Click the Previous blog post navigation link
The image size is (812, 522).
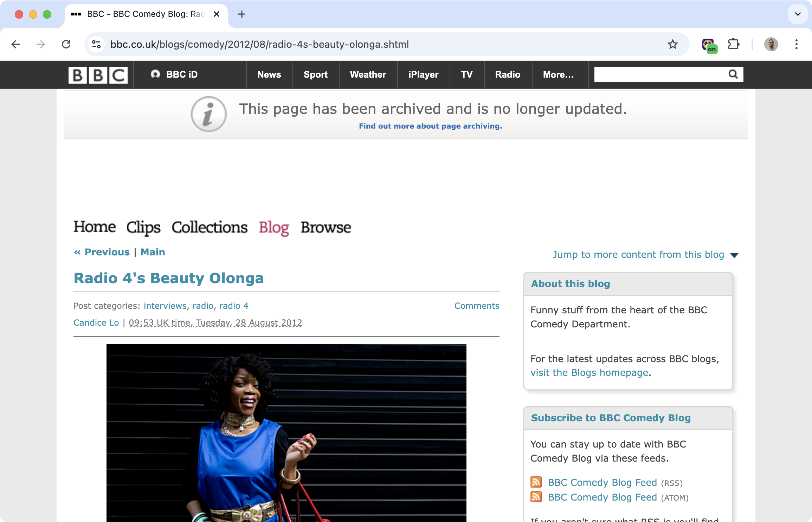pos(101,252)
